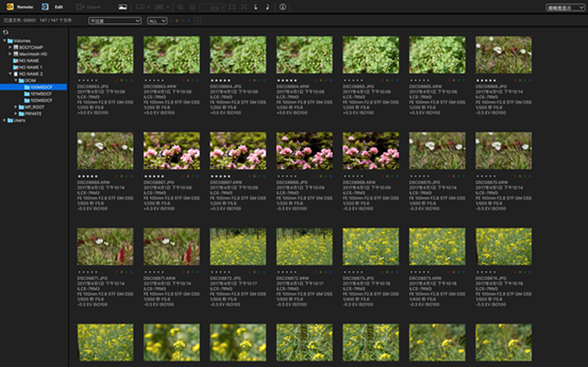Expand the Users folder node
The width and height of the screenshot is (588, 367).
[4, 120]
